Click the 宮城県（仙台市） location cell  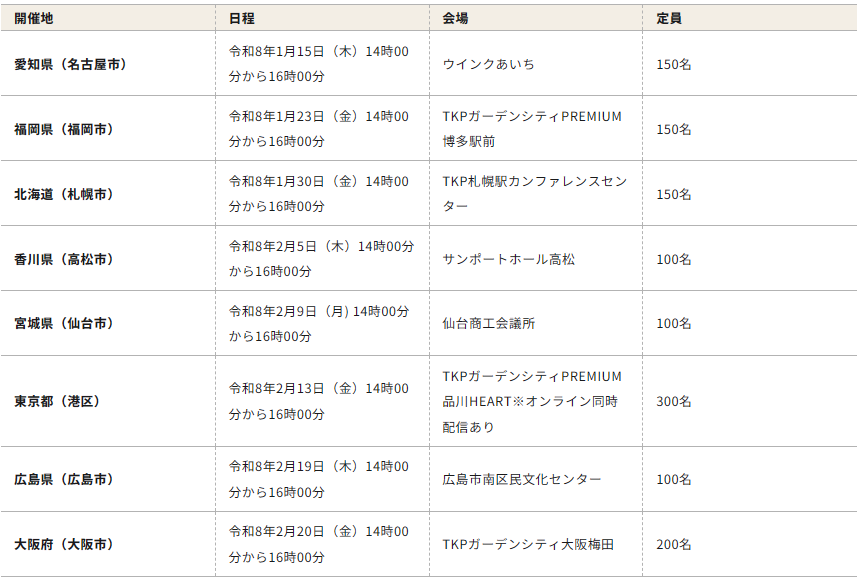pos(63,323)
